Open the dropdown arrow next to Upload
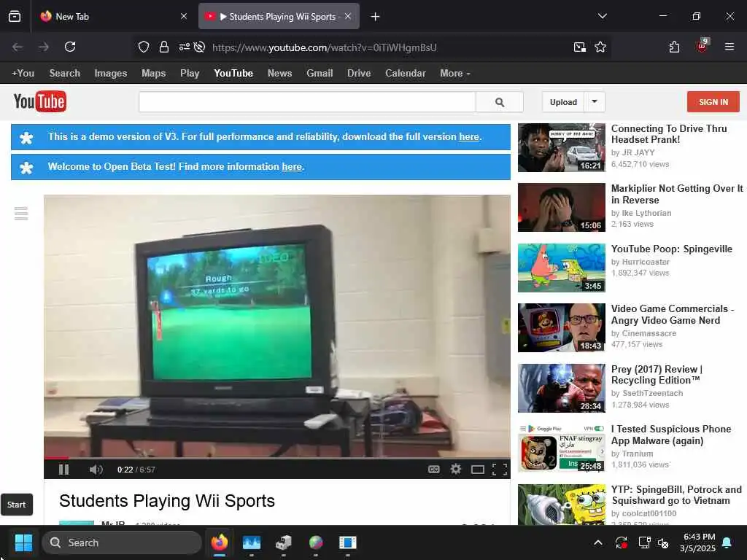 595,102
